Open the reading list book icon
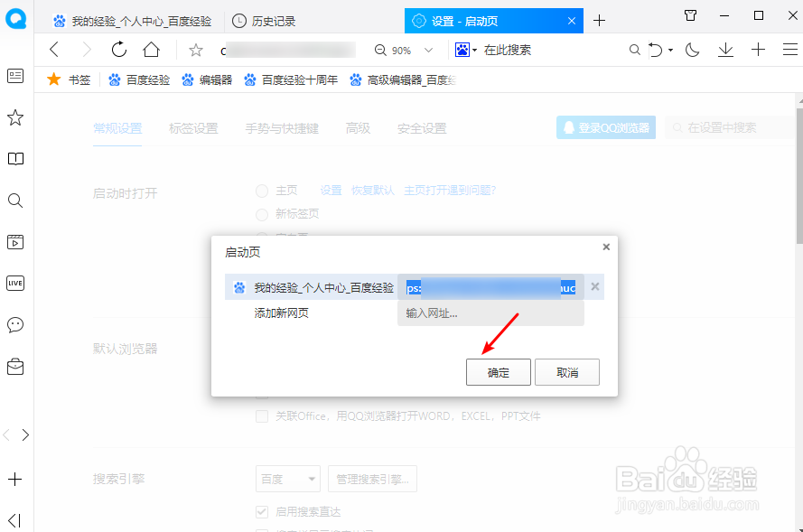The image size is (803, 532). (14, 159)
